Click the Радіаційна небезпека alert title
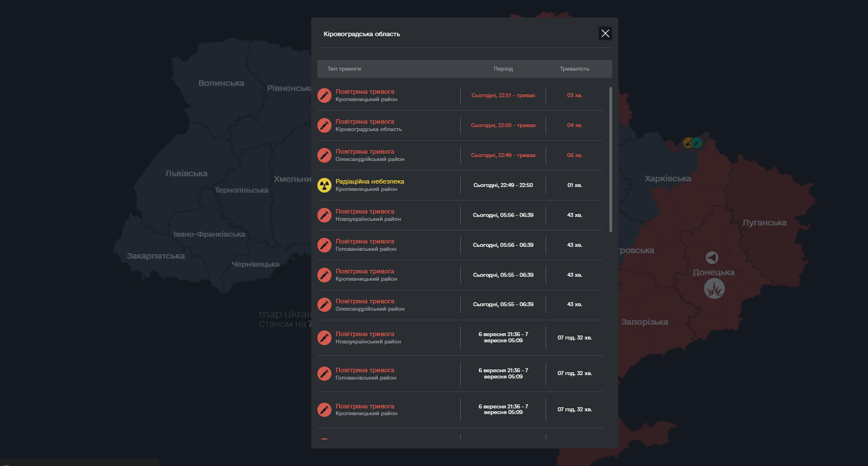 point(369,181)
